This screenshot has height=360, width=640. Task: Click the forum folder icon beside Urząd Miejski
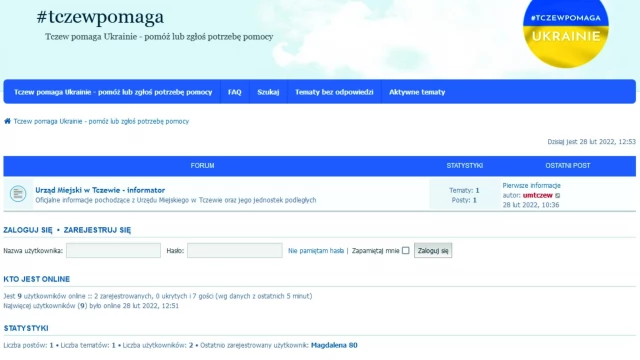[x=18, y=194]
